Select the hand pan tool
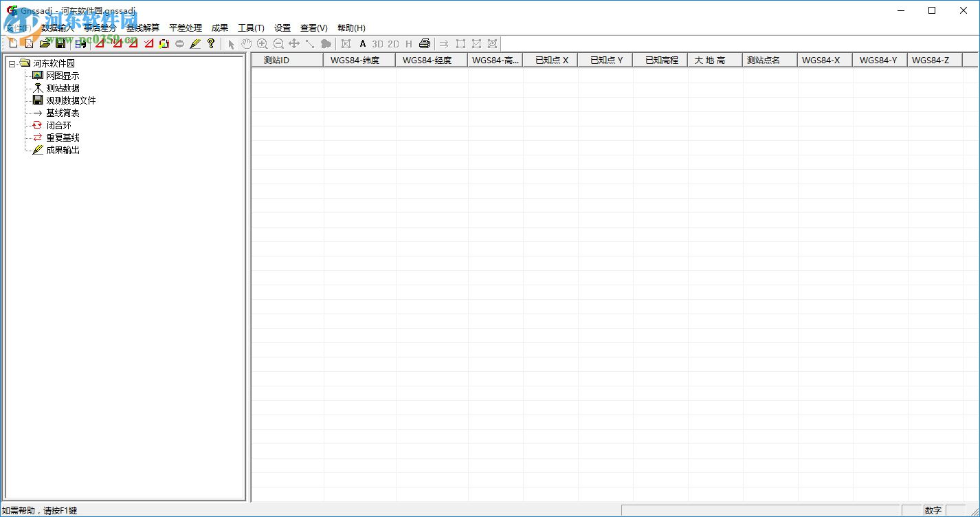980x517 pixels. 247,44
